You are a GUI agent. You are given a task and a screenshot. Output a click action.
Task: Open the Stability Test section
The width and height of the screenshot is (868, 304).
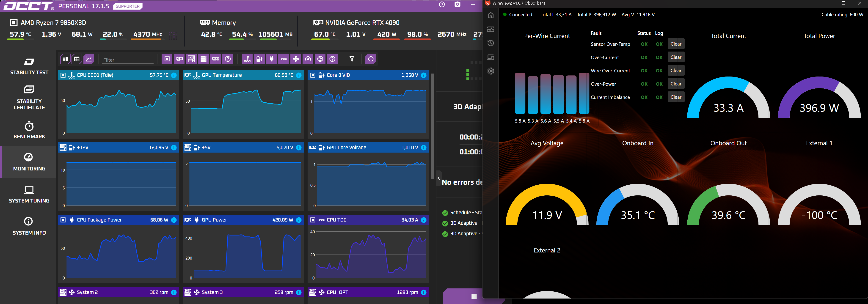29,66
